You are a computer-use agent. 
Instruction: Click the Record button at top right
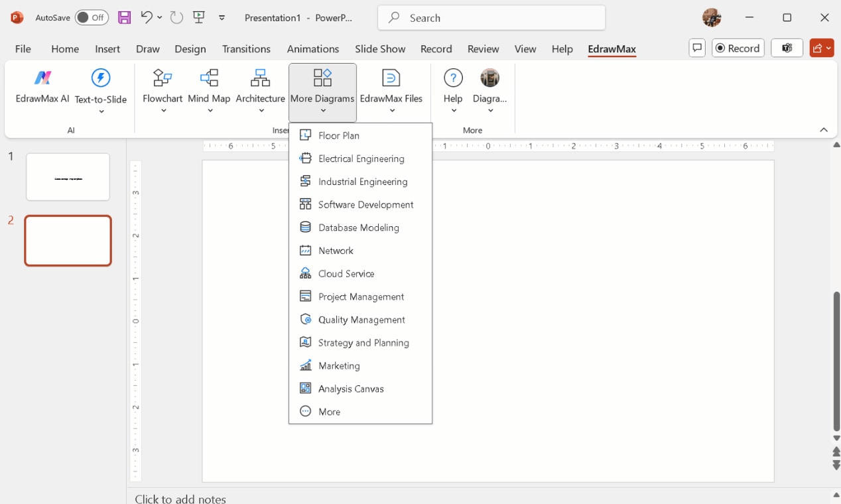pyautogui.click(x=738, y=48)
